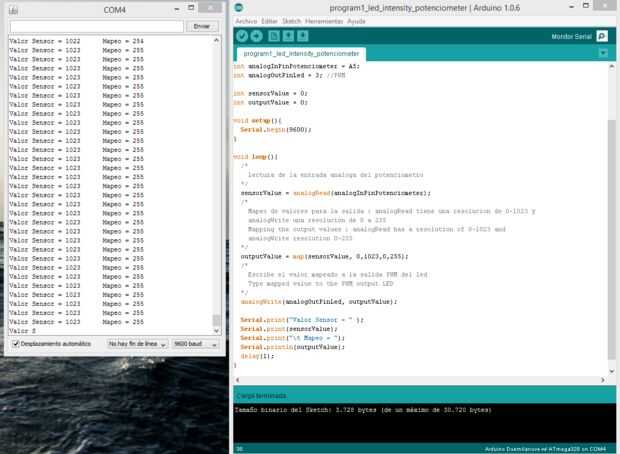
Task: Click the 'Tamaño binario del Sketch' console line
Action: 363,410
